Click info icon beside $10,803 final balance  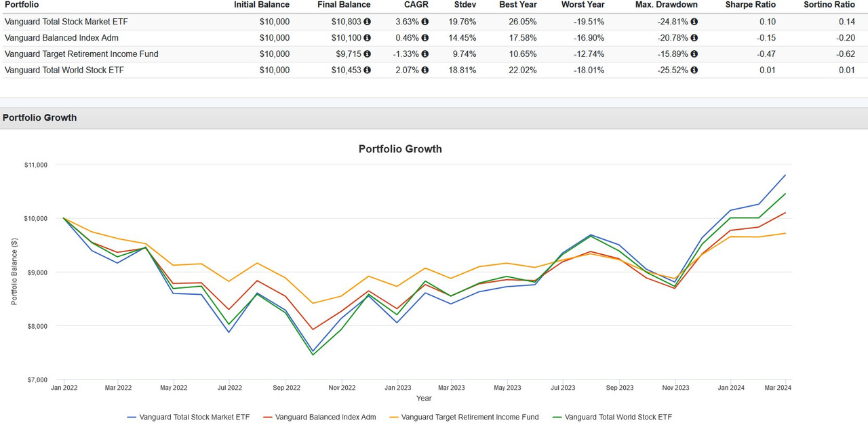point(367,22)
